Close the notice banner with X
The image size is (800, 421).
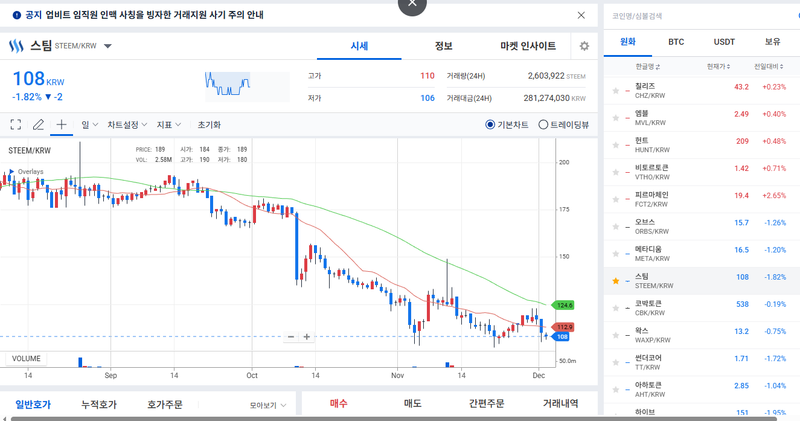point(582,15)
